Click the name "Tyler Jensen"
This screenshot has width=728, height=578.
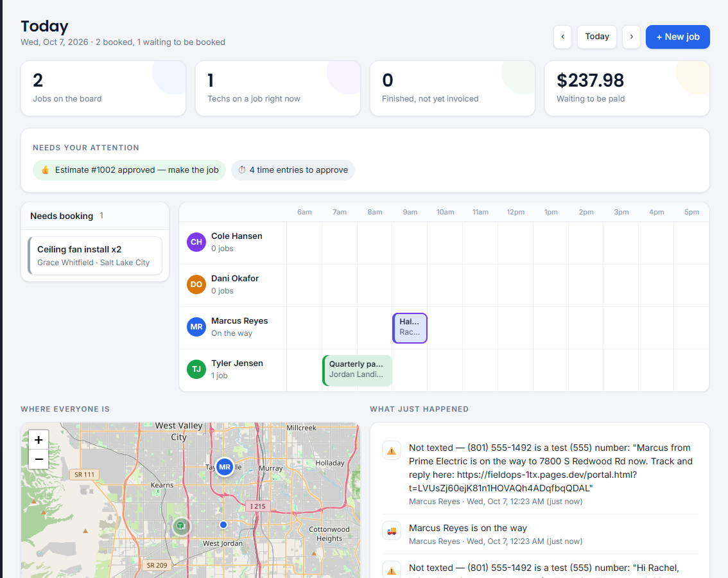238,363
